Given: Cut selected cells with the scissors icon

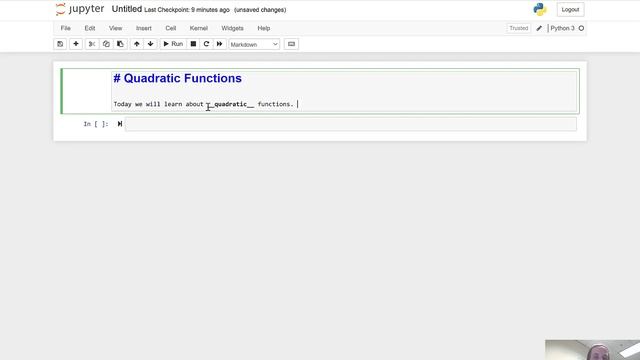Looking at the screenshot, I should tap(92, 44).
